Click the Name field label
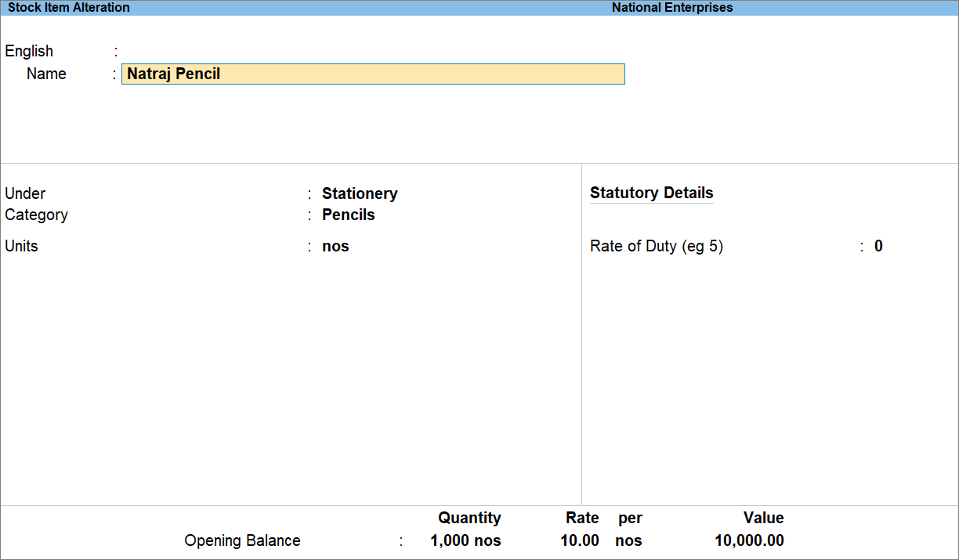 pos(46,74)
